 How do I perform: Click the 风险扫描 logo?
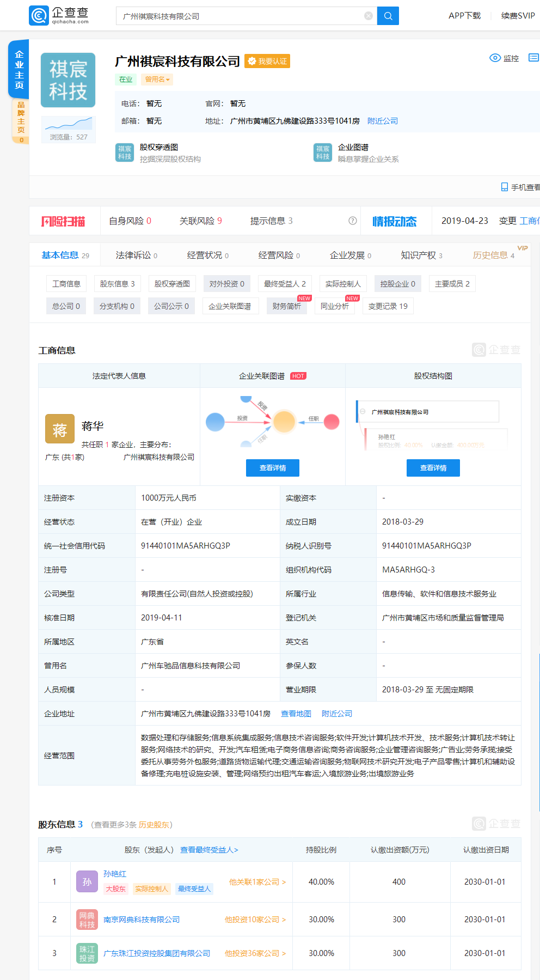(x=63, y=221)
